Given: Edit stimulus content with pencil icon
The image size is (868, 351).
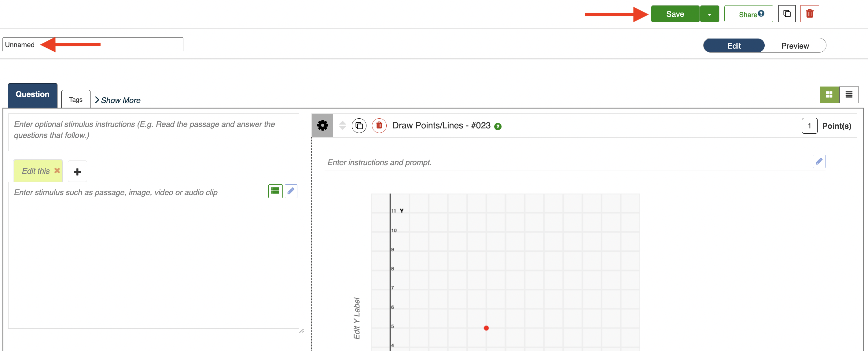Looking at the screenshot, I should [291, 191].
